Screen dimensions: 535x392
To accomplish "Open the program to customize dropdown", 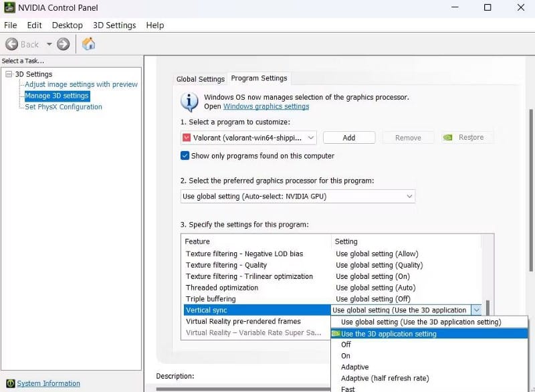I will (x=310, y=137).
